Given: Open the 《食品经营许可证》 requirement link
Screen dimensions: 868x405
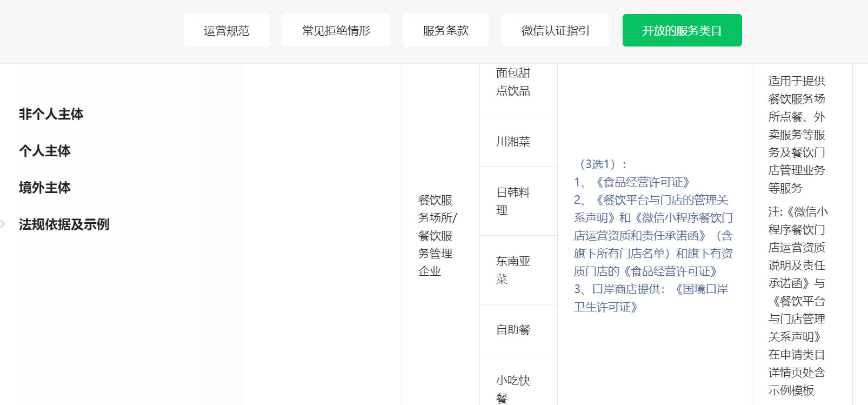Looking at the screenshot, I should pos(643,182).
